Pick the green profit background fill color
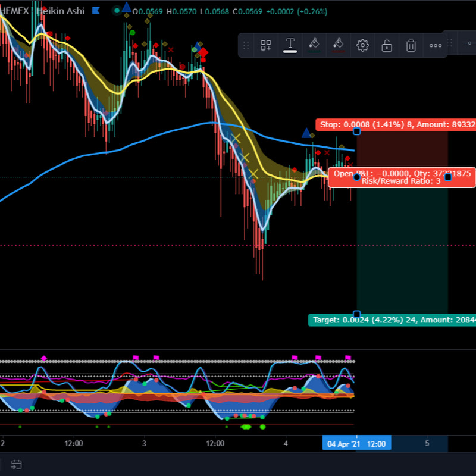Image resolution: width=476 pixels, height=476 pixels. 314,45
